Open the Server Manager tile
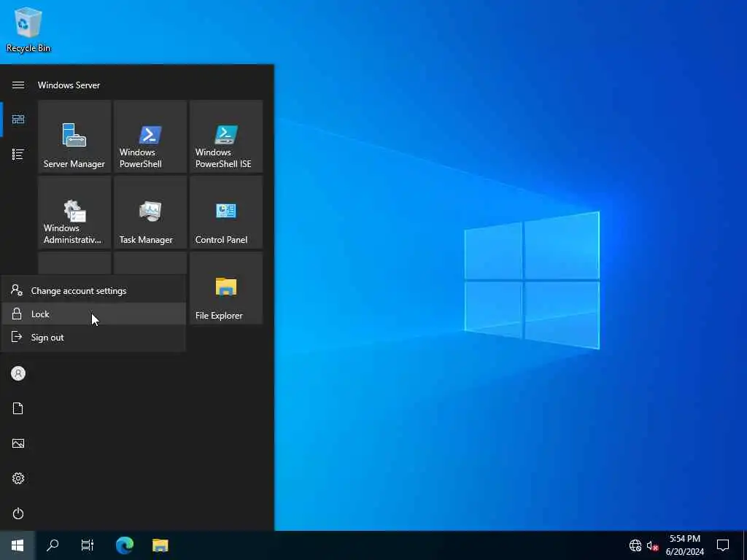747x560 pixels. [x=74, y=136]
